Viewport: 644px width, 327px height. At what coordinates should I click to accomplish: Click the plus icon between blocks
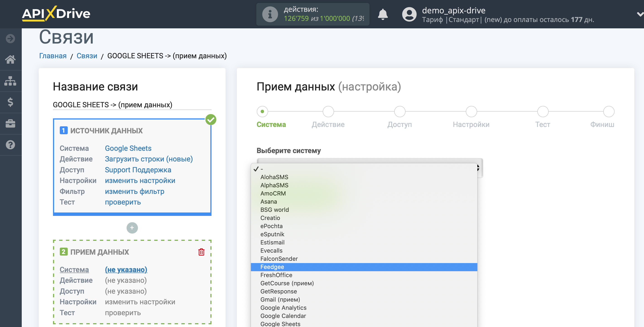point(132,228)
